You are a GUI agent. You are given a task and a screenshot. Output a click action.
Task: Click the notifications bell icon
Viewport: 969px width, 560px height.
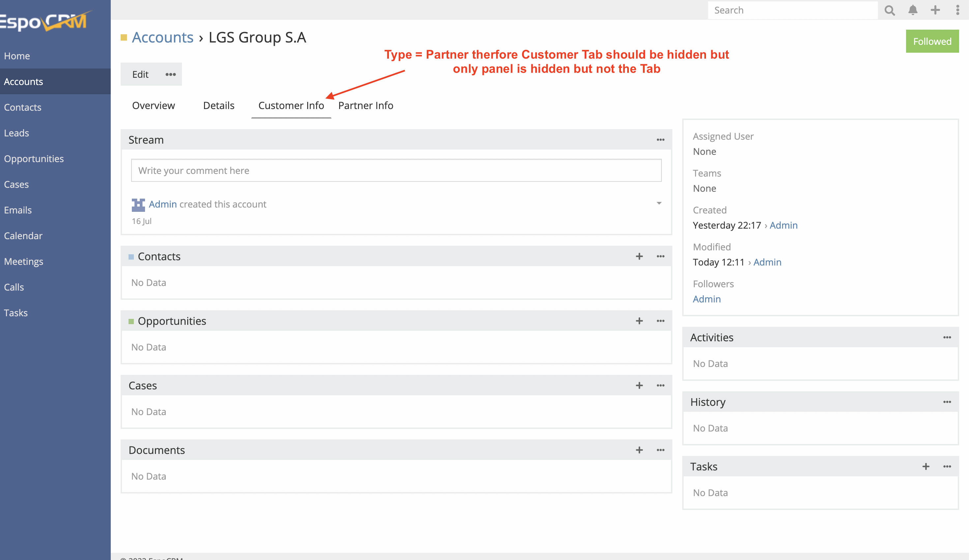coord(913,10)
